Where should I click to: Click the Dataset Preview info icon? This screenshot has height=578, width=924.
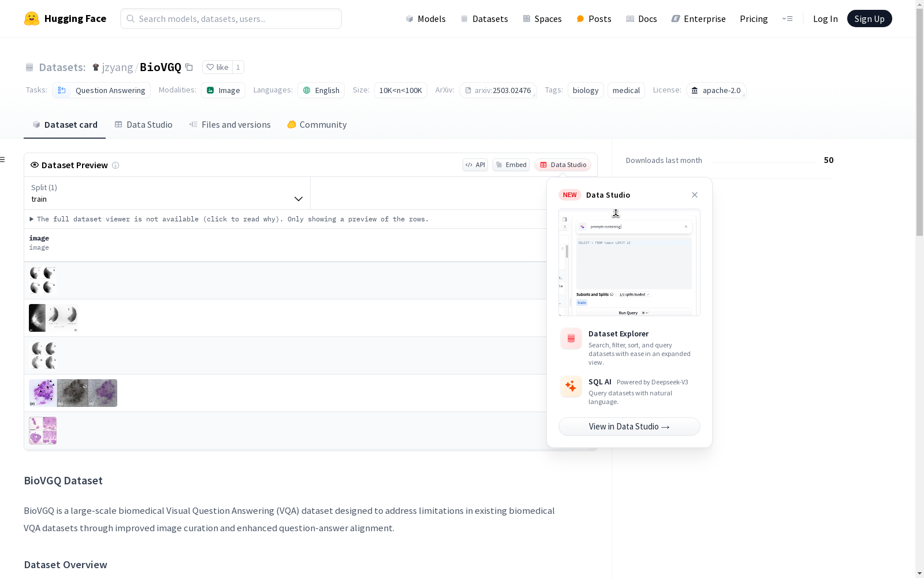pos(115,165)
